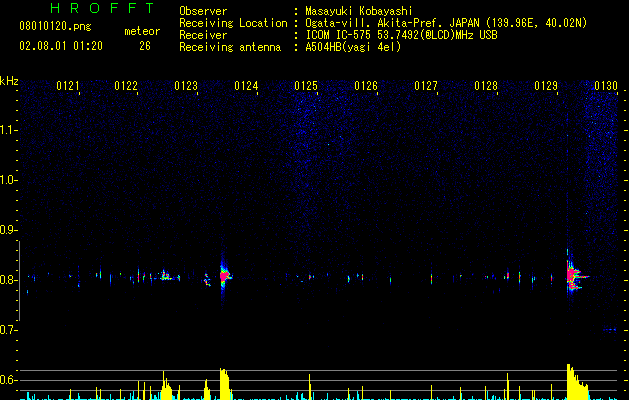629x400 pixels.
Task: Select observer name Masayuki Kobayashi
Action: tap(359, 11)
